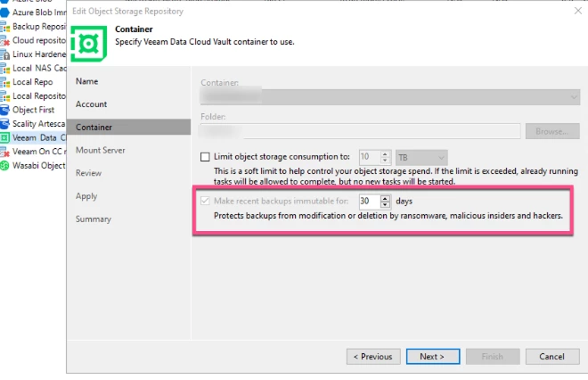Select the Object First row
Screen dimensions: 588x380
pos(33,110)
